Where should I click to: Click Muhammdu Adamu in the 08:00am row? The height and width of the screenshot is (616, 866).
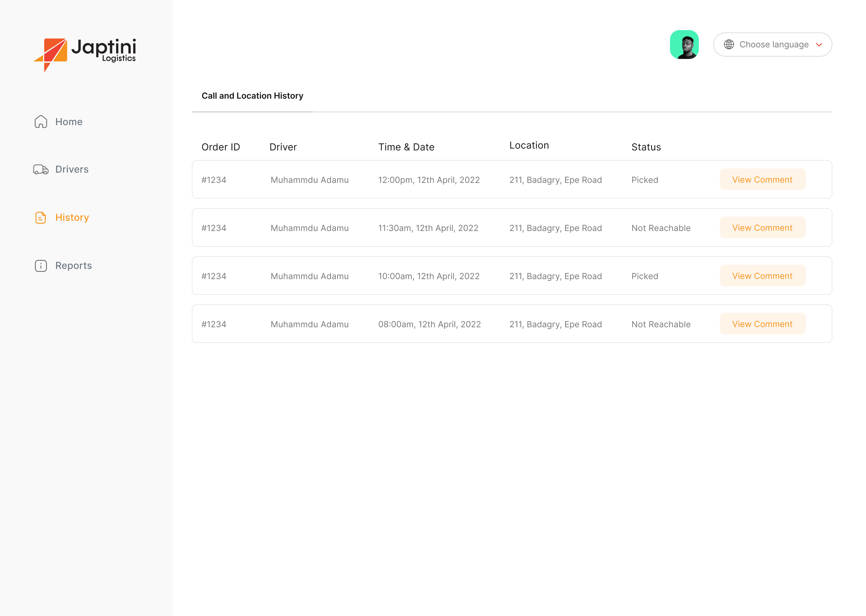(x=309, y=324)
